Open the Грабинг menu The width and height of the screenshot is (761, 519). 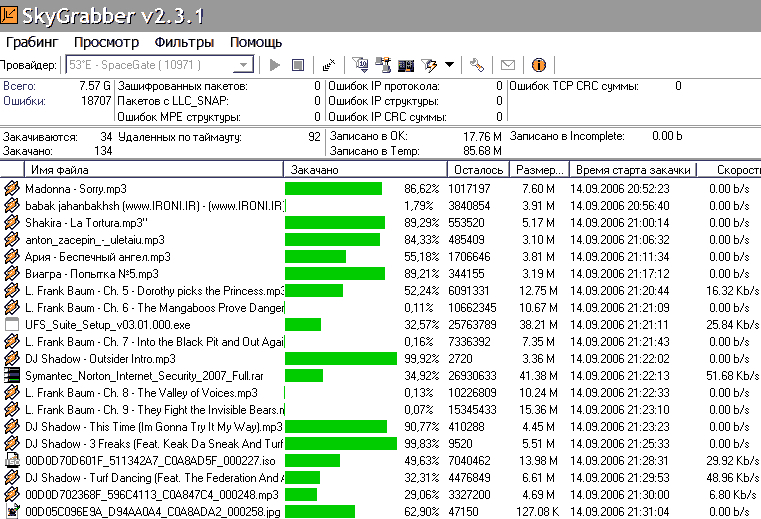click(x=32, y=42)
